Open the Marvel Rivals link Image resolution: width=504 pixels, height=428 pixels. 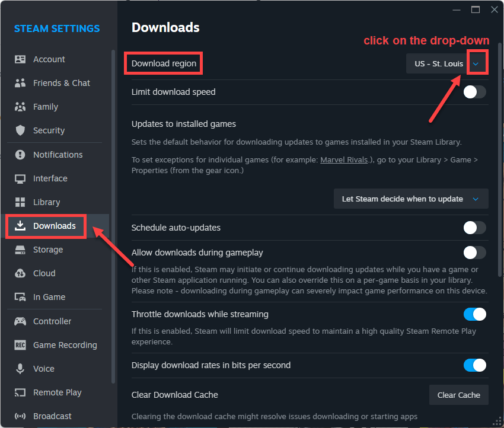344,159
